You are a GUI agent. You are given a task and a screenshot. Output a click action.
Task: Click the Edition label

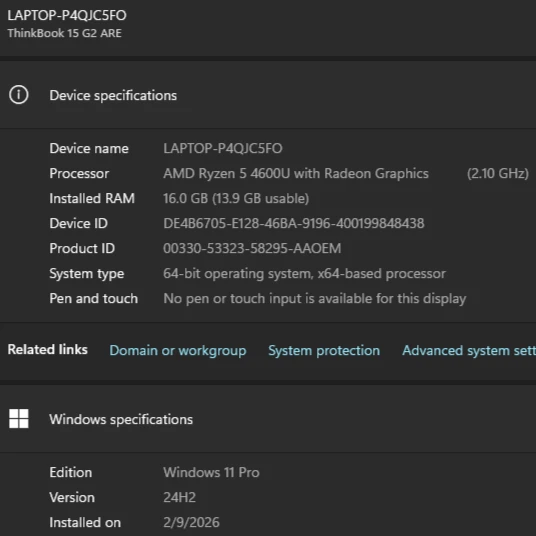71,472
